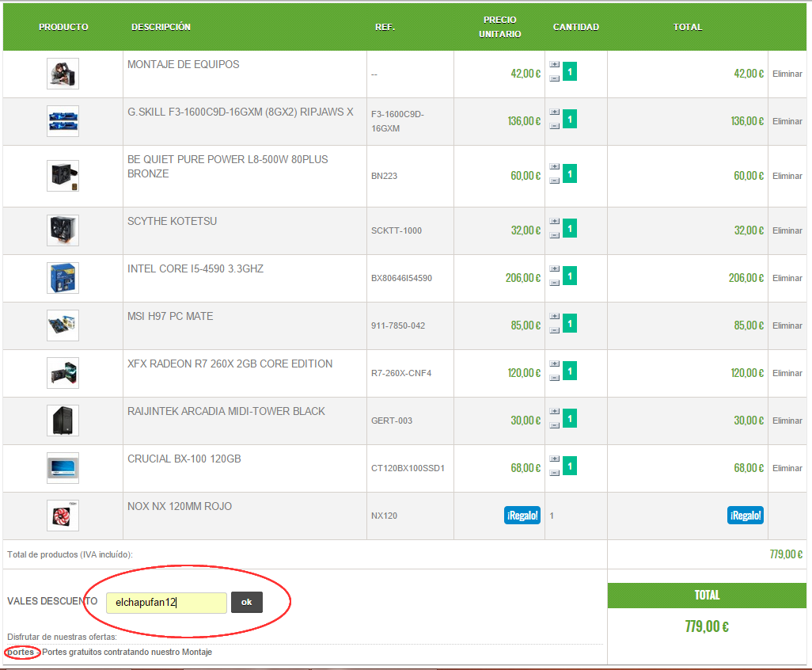Open INTEL CORE I5-4590 3.3GHZ description
The image size is (812, 670).
tap(195, 269)
